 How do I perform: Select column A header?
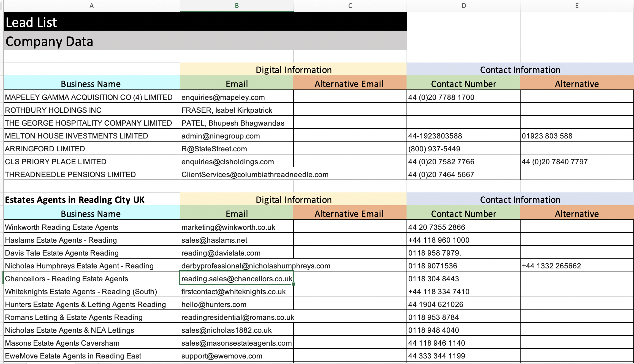(91, 6)
